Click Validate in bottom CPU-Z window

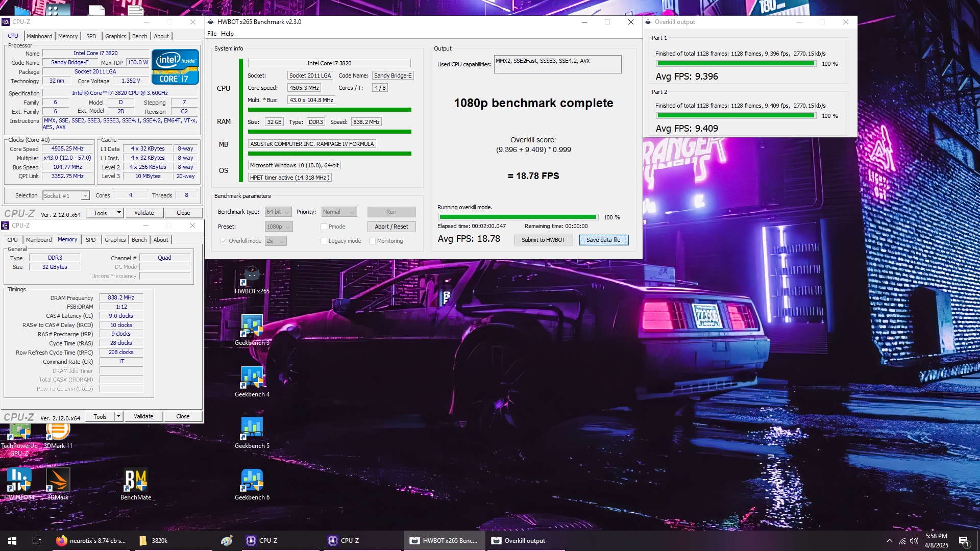click(x=143, y=416)
